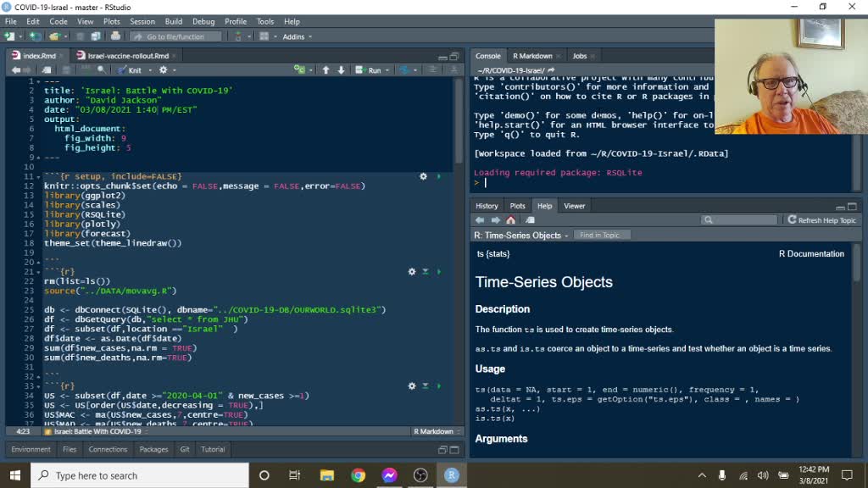Click Go to file/function box
The height and width of the screenshot is (488, 868).
175,36
